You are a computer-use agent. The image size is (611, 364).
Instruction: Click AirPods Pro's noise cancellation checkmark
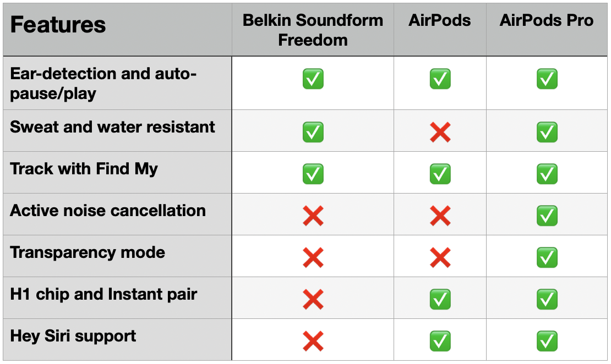click(x=547, y=216)
